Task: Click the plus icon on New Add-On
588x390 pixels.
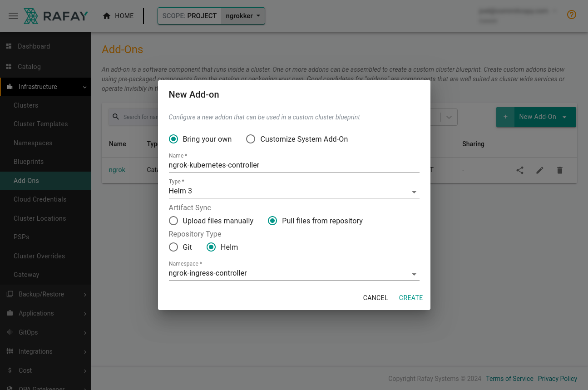Action: point(505,117)
